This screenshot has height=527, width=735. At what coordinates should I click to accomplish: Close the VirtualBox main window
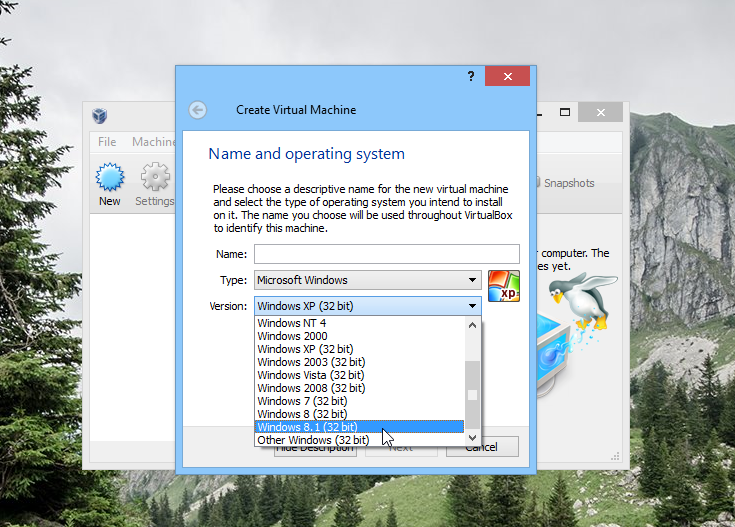600,113
